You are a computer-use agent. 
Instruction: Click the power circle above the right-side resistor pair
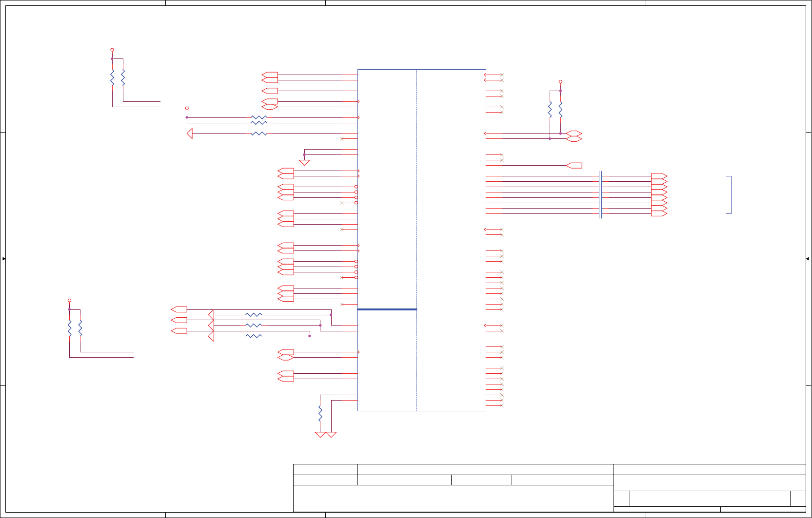pos(560,82)
